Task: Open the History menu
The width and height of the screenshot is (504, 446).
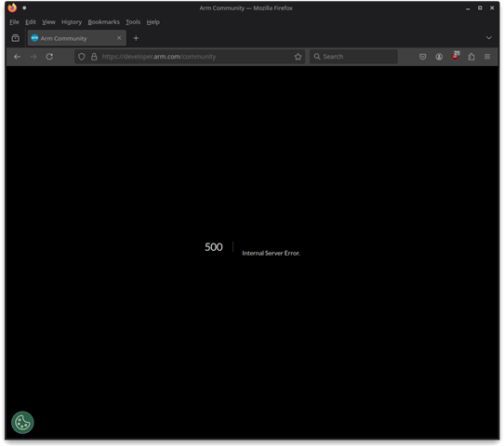Action: click(72, 22)
